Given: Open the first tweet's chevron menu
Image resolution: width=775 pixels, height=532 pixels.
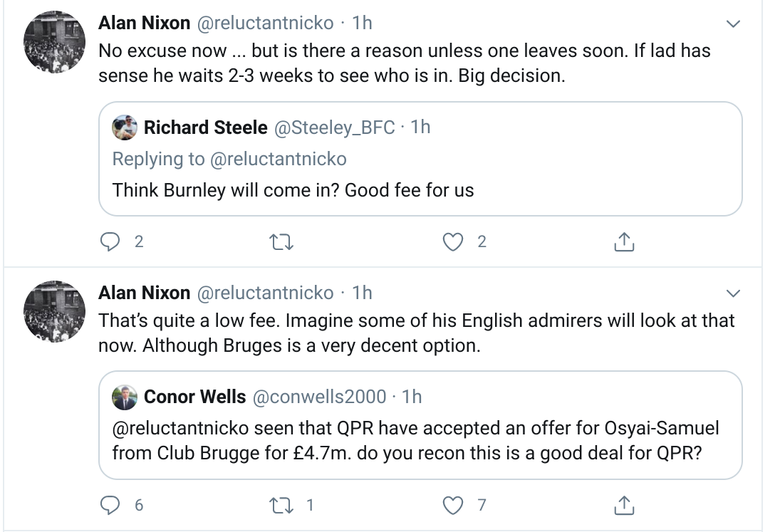Looking at the screenshot, I should 733,25.
